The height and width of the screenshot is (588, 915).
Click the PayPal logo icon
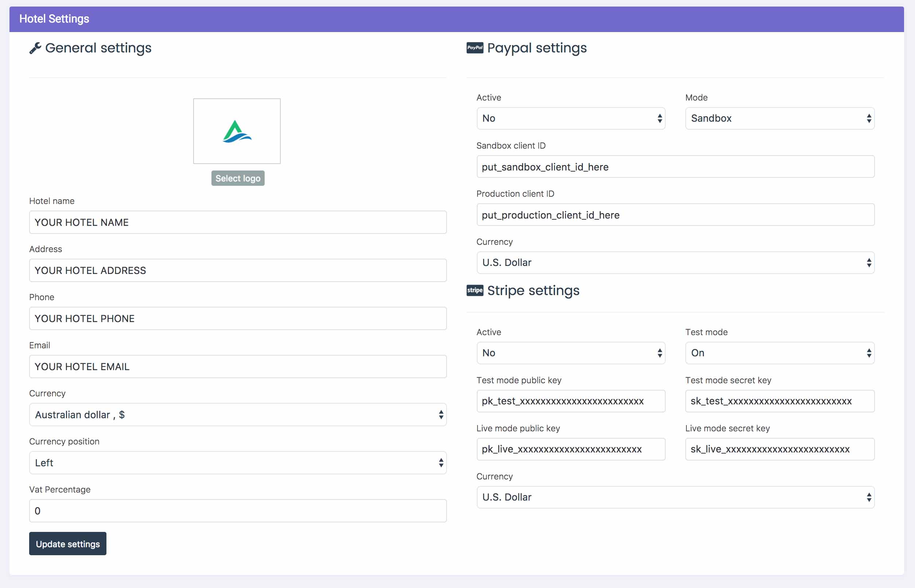[475, 48]
